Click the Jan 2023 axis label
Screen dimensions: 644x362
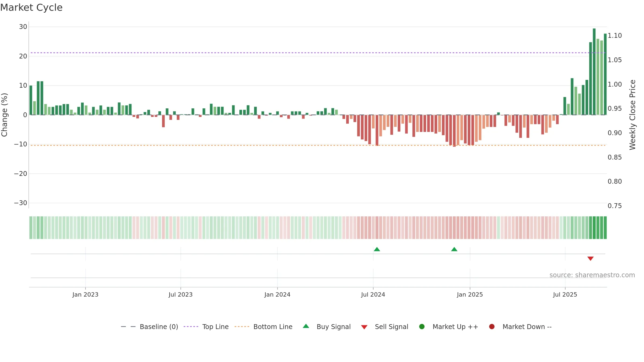click(85, 295)
